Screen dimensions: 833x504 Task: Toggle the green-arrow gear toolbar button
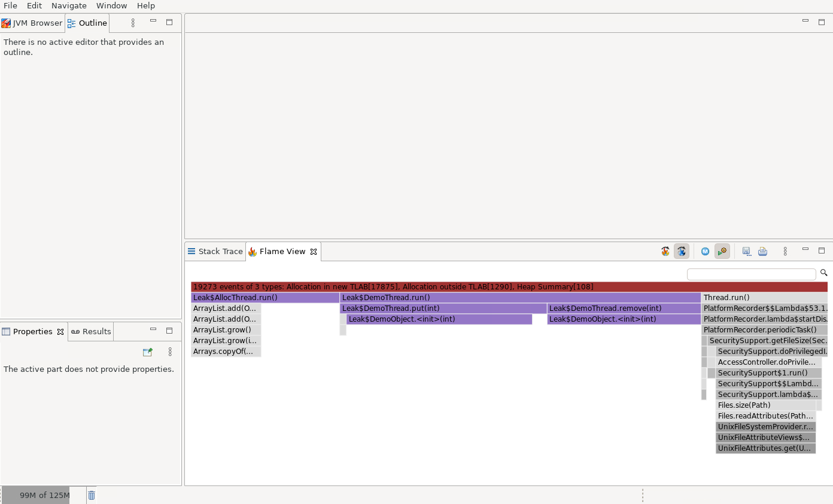click(722, 252)
